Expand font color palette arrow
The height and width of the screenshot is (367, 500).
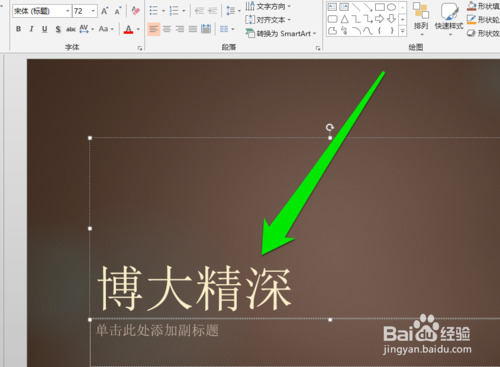(138, 29)
